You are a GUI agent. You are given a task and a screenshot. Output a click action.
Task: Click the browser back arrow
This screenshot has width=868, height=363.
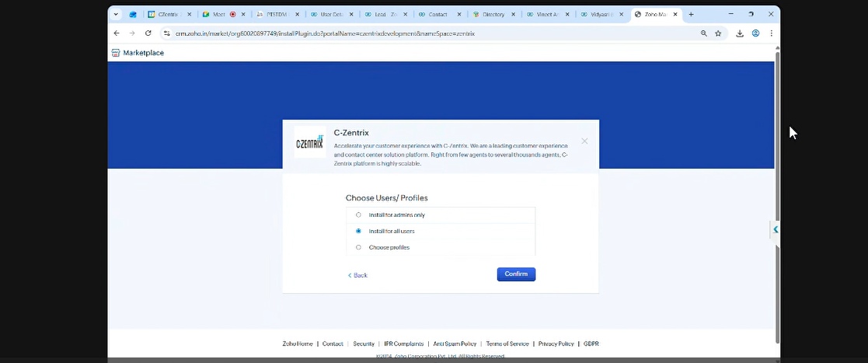click(x=117, y=33)
